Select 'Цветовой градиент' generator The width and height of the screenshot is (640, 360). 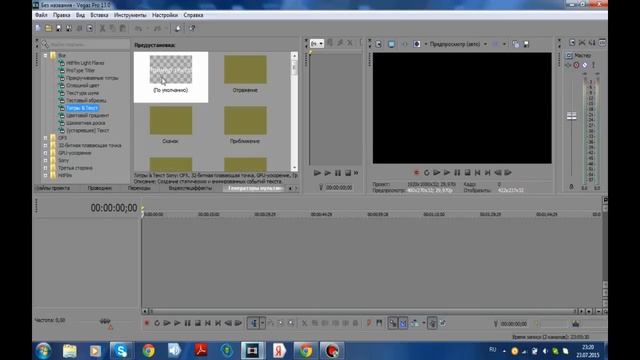(87, 116)
